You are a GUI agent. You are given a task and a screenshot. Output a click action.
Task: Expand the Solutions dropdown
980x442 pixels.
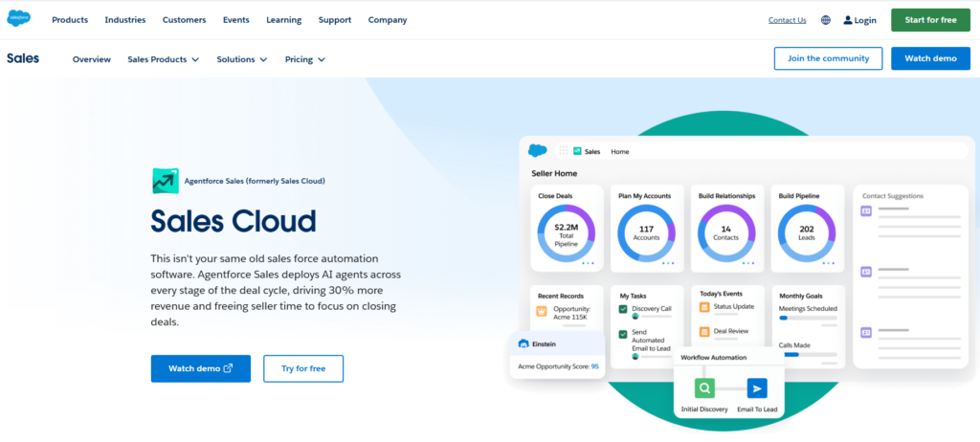(242, 59)
